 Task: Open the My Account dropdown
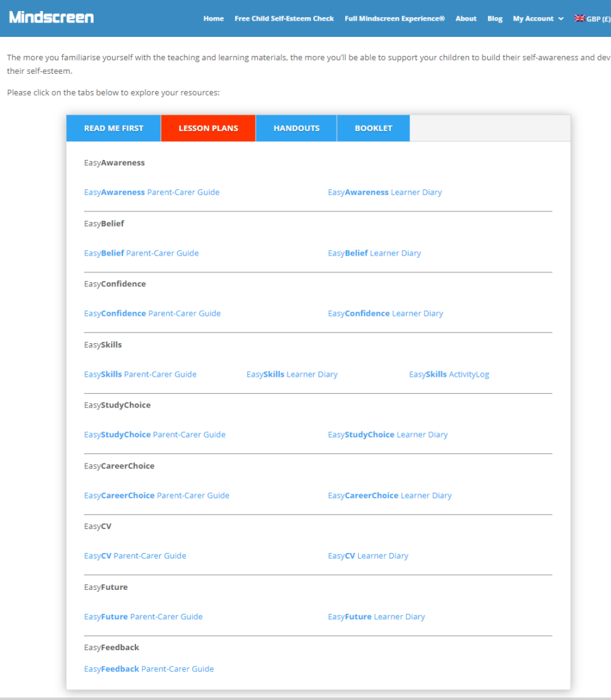point(534,18)
